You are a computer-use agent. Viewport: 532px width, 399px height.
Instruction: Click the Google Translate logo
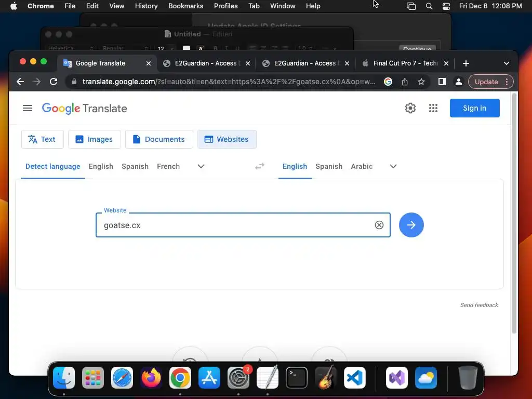pos(85,108)
